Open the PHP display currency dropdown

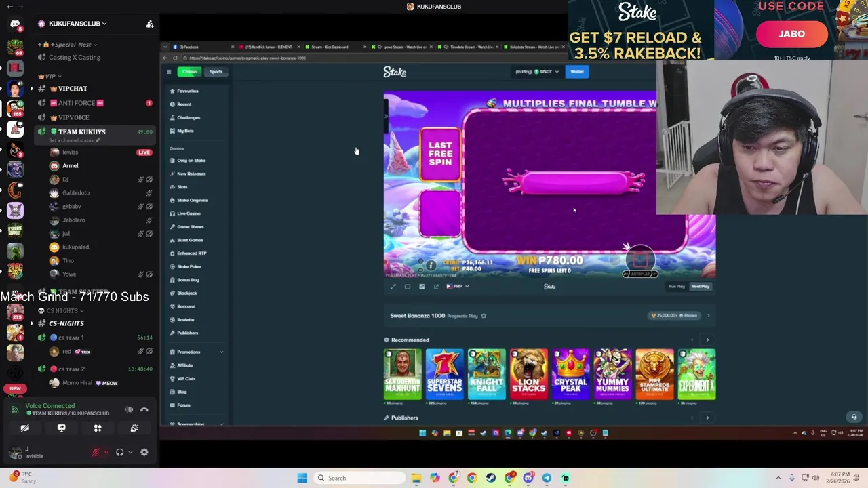(x=458, y=287)
